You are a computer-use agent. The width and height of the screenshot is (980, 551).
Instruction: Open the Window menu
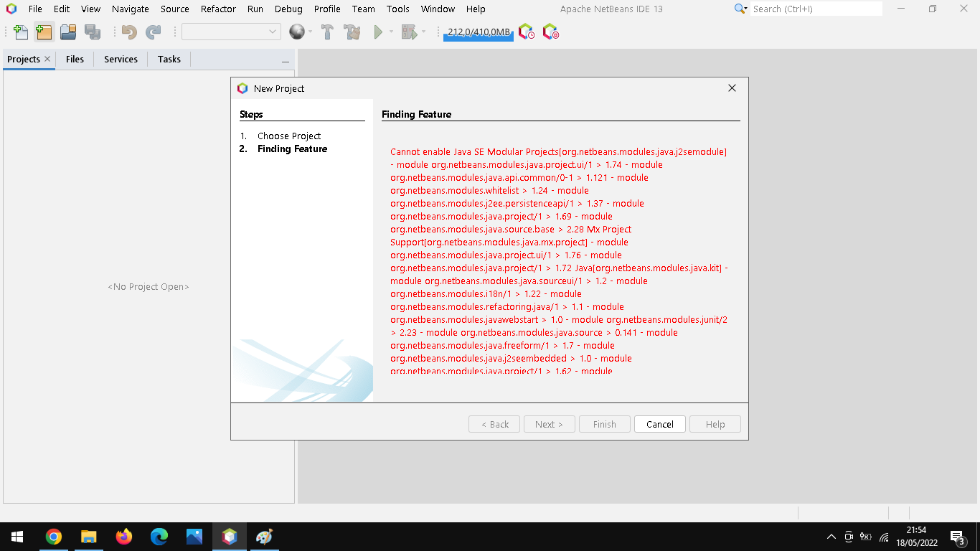[x=438, y=9]
